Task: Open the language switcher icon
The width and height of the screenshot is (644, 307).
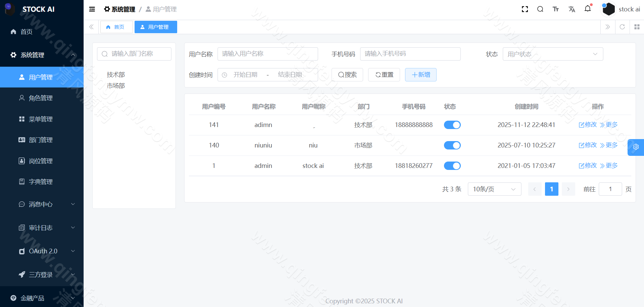Action: (x=572, y=9)
